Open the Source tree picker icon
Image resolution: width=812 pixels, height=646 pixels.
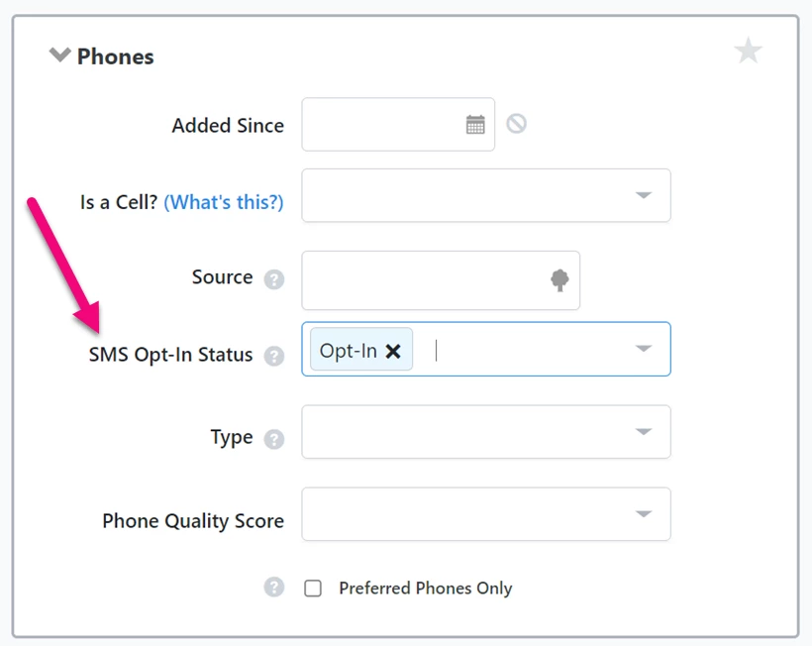tap(558, 280)
